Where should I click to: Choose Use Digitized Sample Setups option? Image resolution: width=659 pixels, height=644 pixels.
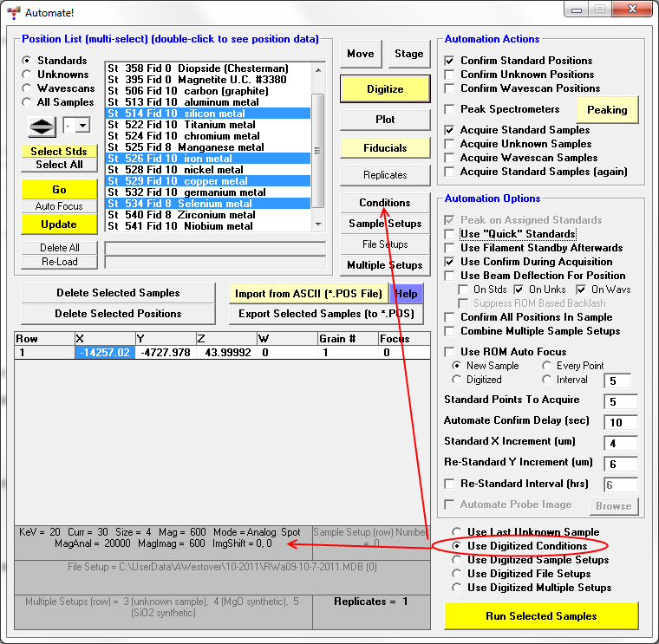pos(456,560)
